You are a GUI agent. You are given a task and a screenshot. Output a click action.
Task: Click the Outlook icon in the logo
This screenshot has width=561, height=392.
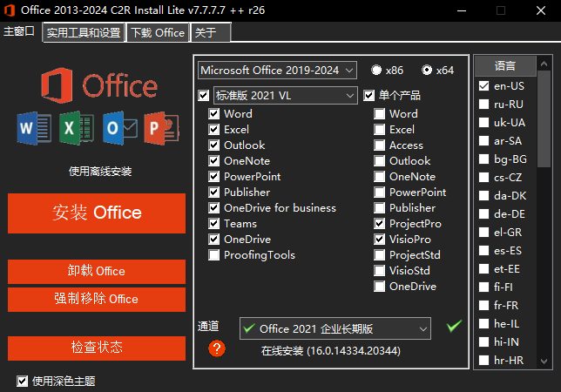(x=119, y=128)
